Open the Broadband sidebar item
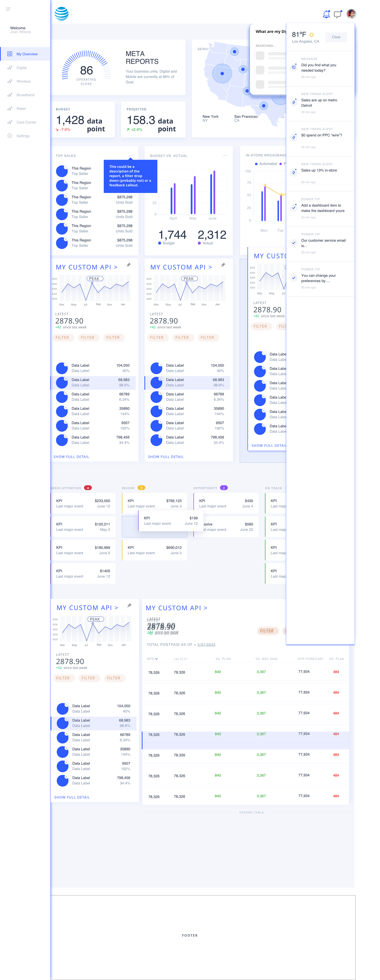This screenshot has width=380, height=980. tap(25, 95)
